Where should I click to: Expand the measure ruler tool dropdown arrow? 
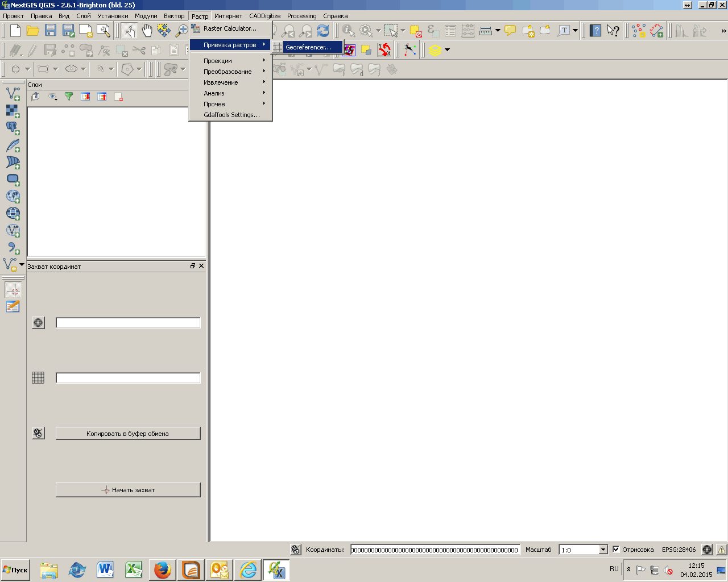(x=498, y=31)
